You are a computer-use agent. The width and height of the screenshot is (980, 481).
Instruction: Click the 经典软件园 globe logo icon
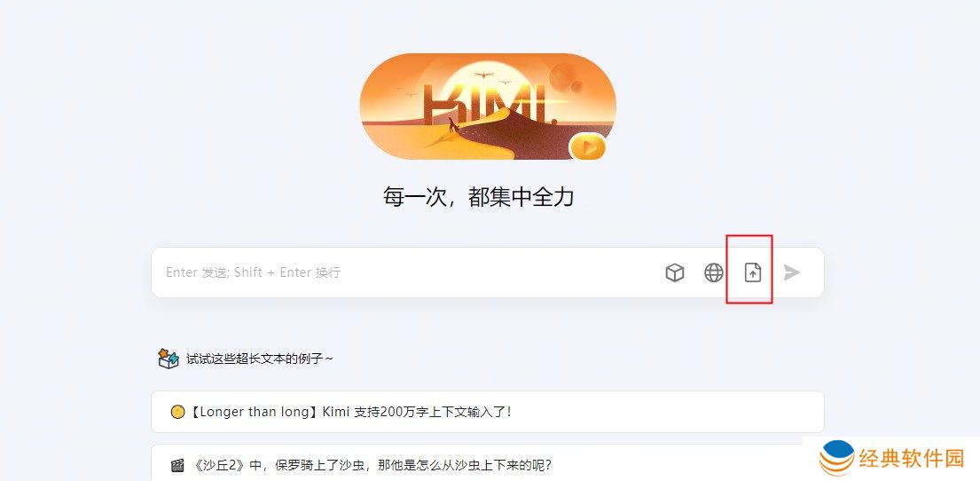tap(837, 459)
